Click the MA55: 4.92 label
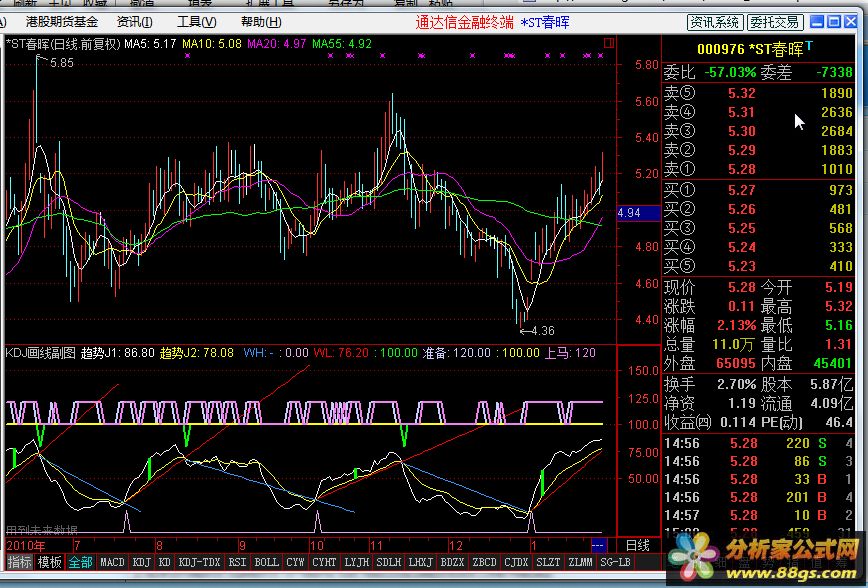 [342, 44]
